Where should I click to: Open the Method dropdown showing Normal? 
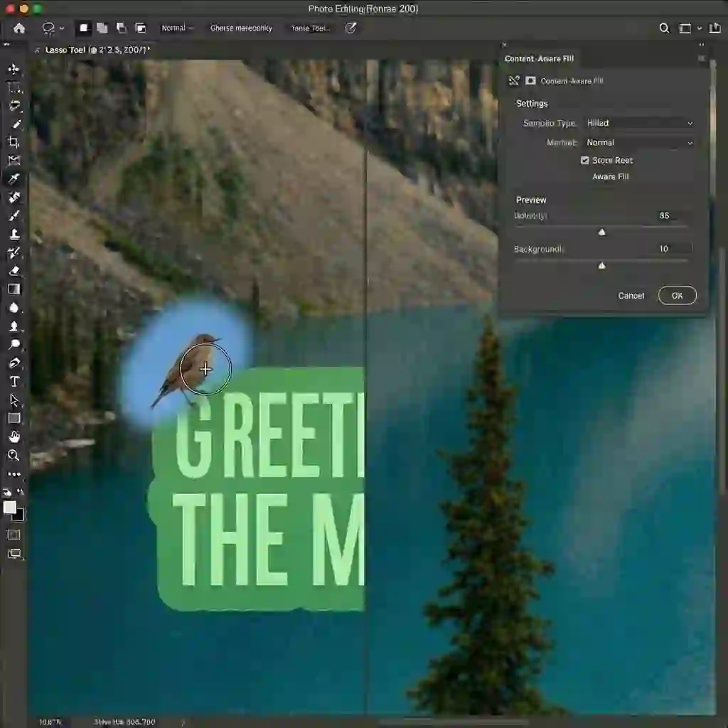pos(638,142)
